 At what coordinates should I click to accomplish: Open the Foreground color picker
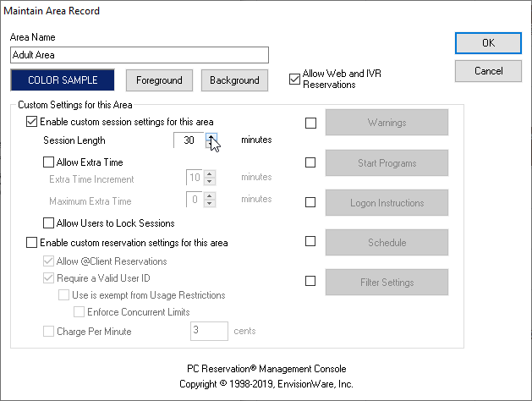point(159,80)
